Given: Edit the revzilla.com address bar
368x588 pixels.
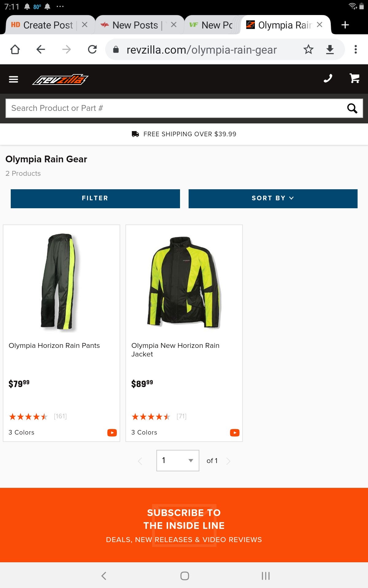Looking at the screenshot, I should click(x=202, y=50).
